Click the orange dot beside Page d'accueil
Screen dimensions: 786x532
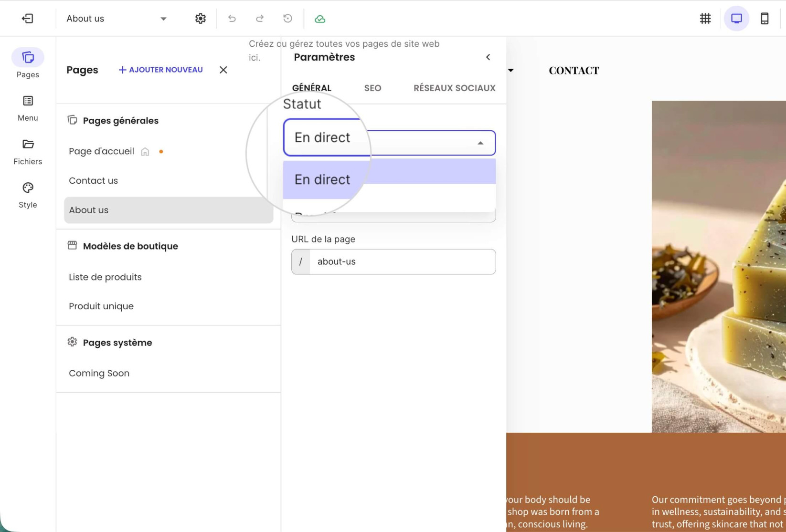tap(161, 152)
